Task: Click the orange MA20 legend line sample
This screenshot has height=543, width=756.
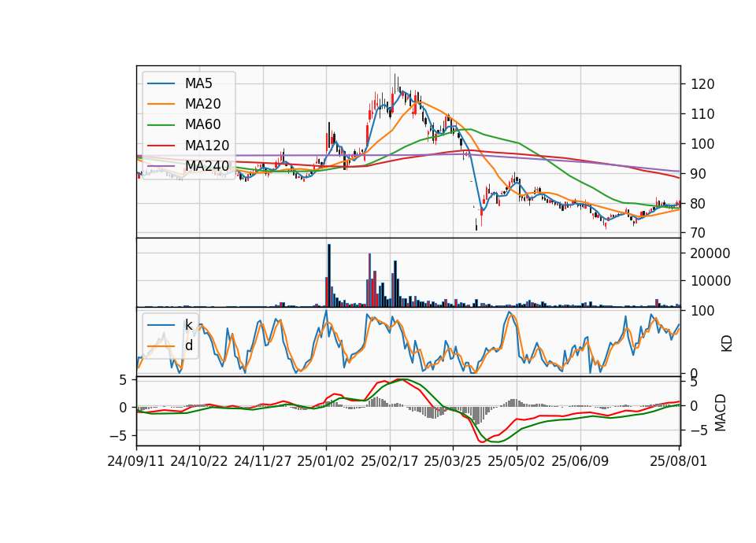Action: [x=161, y=104]
